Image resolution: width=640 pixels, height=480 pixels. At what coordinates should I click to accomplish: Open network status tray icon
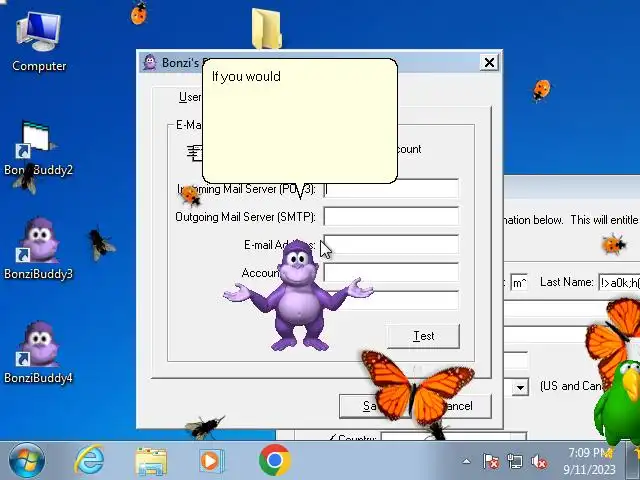pos(514,462)
